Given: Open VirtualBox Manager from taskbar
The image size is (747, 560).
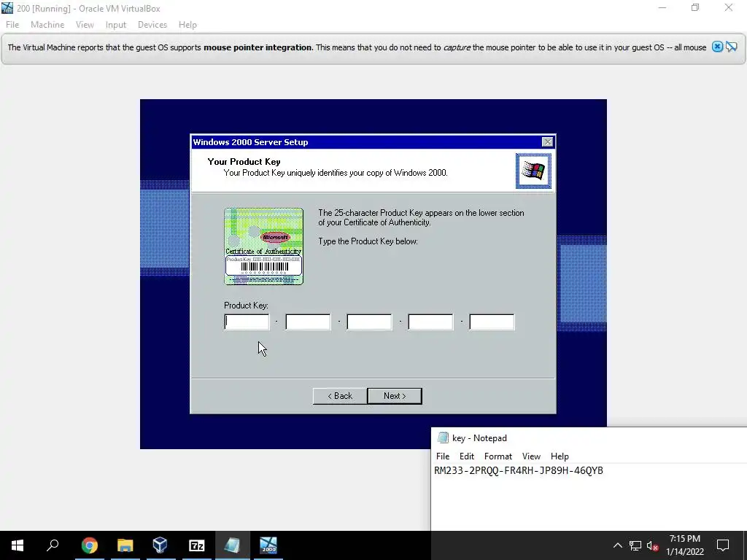Looking at the screenshot, I should pyautogui.click(x=160, y=545).
